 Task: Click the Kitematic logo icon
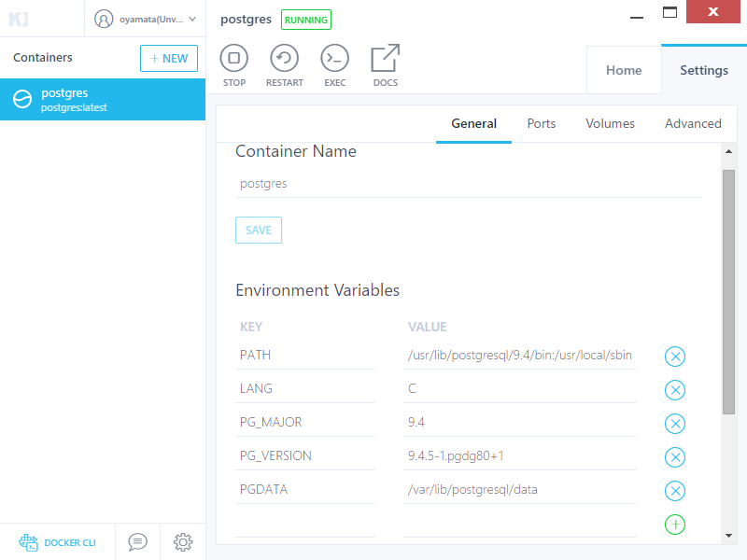click(19, 19)
